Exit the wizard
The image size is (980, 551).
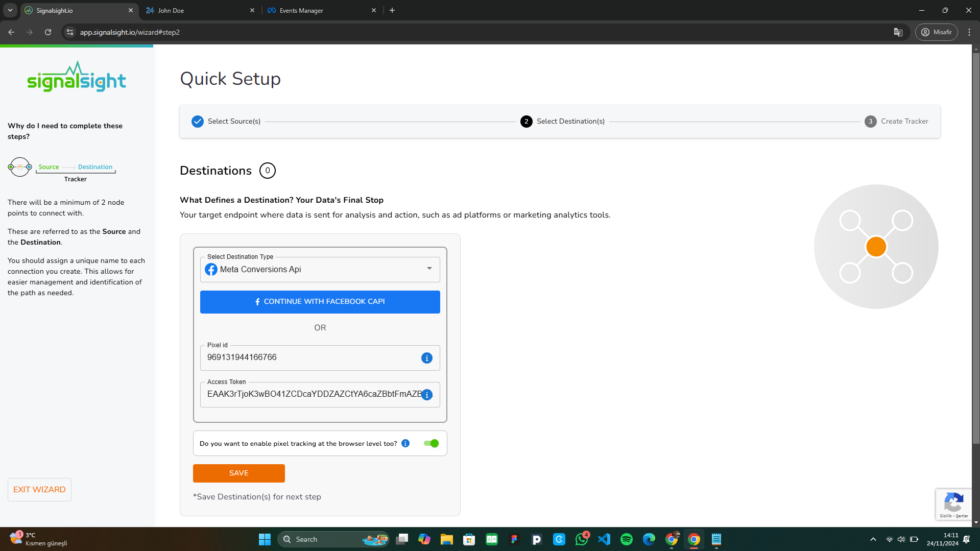coord(39,489)
